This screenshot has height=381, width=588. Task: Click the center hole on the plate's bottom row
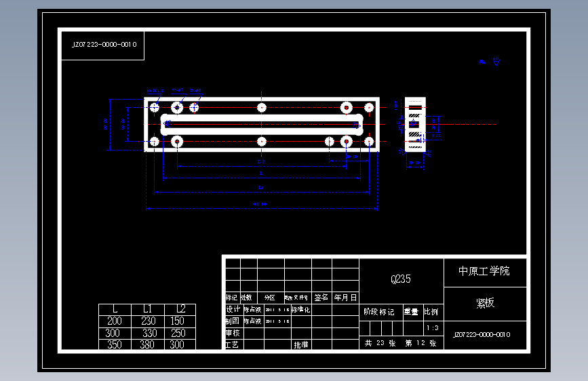(262, 142)
